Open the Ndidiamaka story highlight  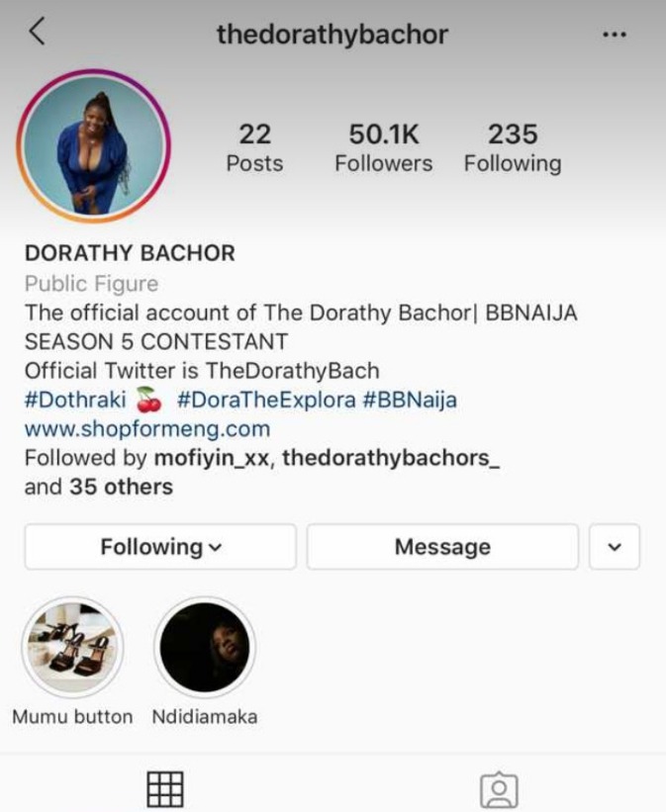coord(205,647)
